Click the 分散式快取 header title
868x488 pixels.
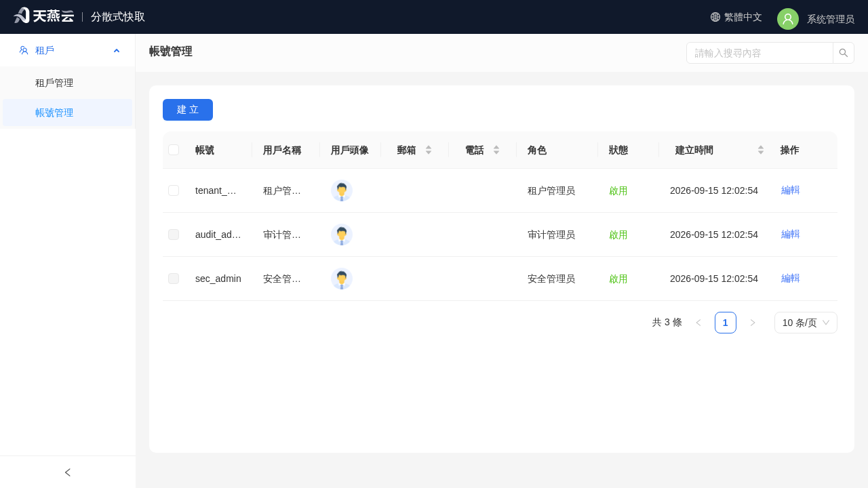[x=118, y=17]
